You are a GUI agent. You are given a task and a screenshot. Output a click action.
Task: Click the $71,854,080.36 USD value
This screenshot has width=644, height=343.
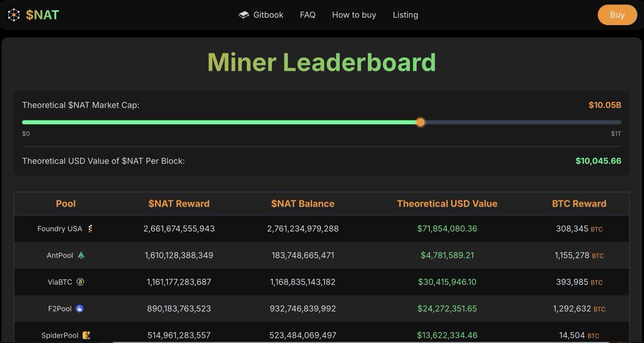pyautogui.click(x=447, y=229)
